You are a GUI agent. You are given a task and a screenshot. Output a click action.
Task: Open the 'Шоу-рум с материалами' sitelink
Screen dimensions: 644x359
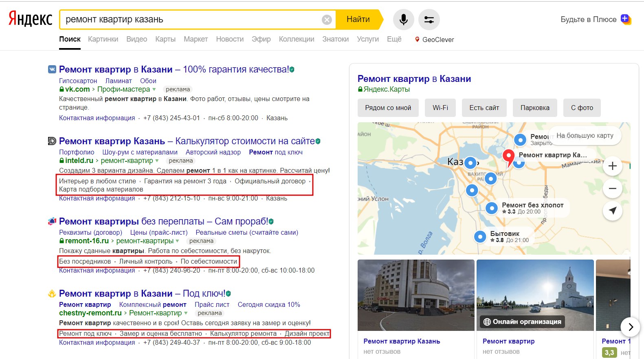point(140,152)
